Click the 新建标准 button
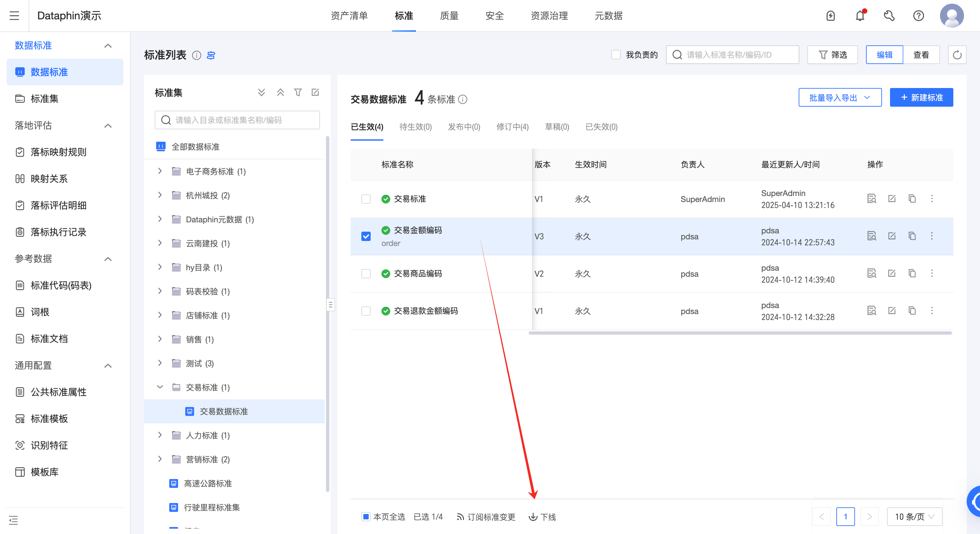 point(921,97)
